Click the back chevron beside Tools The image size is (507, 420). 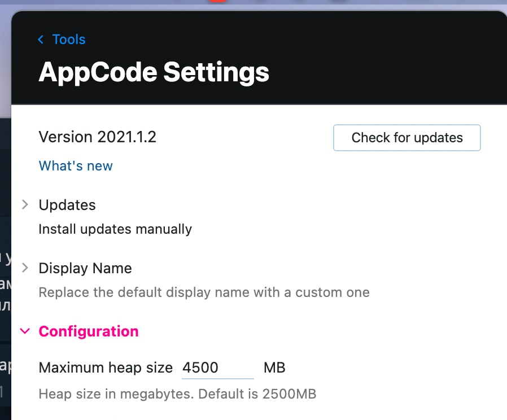click(41, 40)
